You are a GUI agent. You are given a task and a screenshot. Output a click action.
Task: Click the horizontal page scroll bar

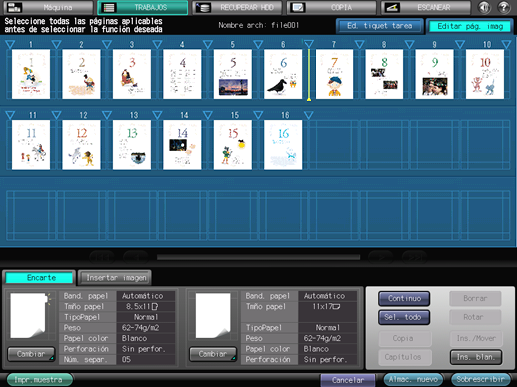point(258,257)
